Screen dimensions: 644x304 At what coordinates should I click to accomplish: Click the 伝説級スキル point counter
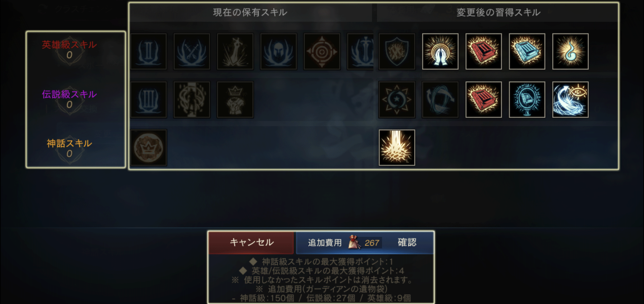point(69,104)
